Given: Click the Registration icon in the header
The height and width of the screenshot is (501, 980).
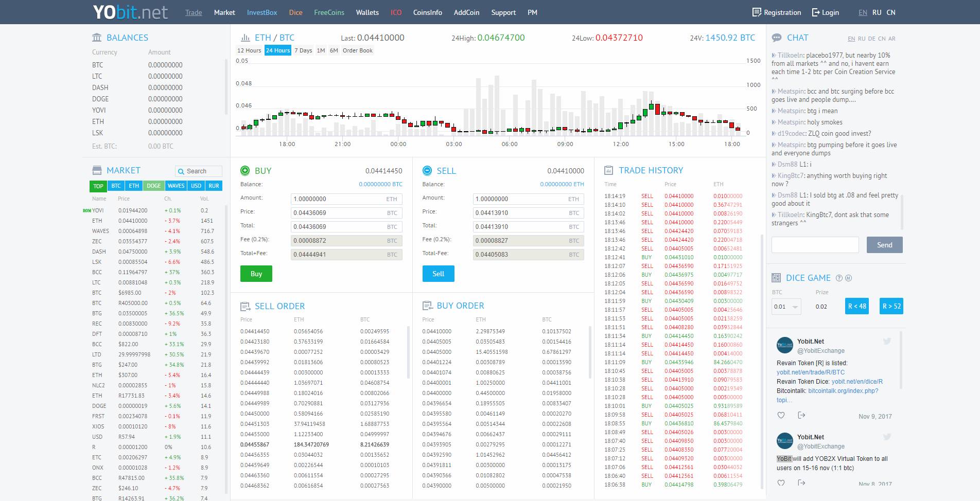Looking at the screenshot, I should [757, 12].
